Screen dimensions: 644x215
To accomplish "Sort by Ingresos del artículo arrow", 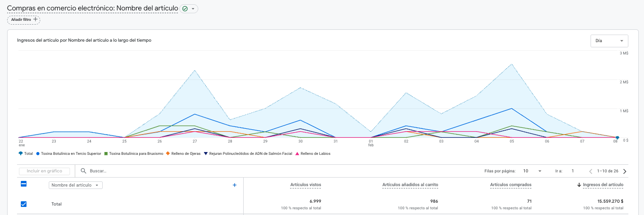I will (579, 185).
